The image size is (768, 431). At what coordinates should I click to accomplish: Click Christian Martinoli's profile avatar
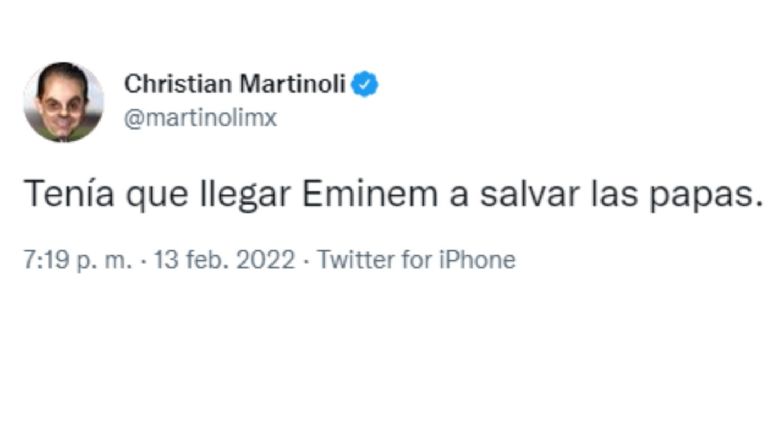tap(63, 102)
